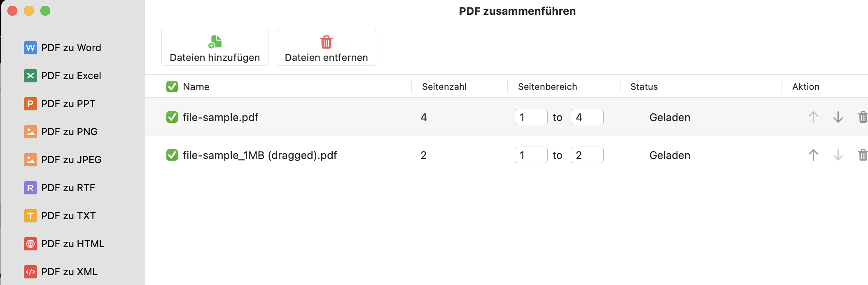The height and width of the screenshot is (285, 868).
Task: Click the Dateien hinzufügen button
Action: click(x=215, y=47)
